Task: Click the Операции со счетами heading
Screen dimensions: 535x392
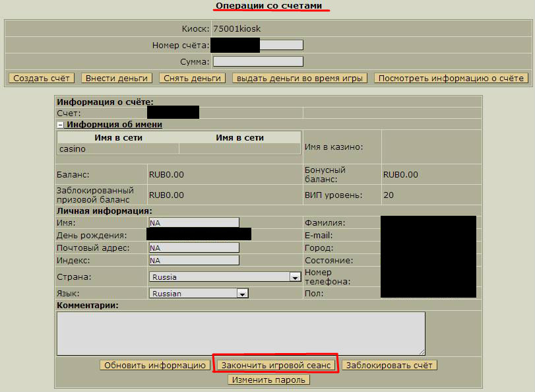Action: tap(269, 6)
